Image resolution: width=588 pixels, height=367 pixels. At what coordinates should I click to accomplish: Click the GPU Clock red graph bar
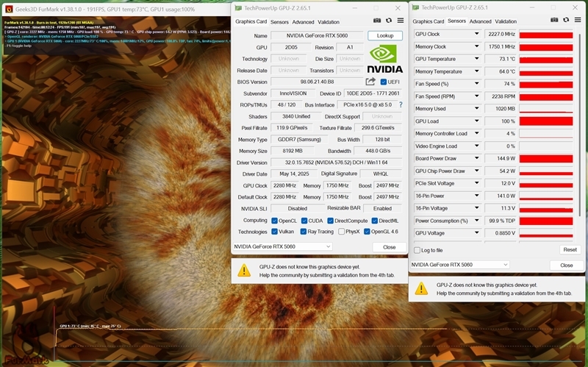(546, 34)
